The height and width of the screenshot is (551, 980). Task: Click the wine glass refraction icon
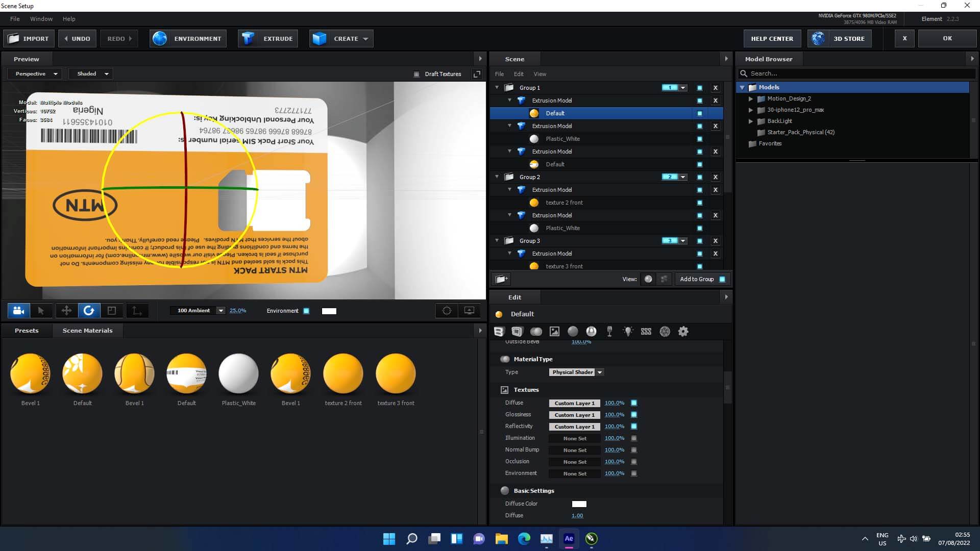tap(609, 332)
